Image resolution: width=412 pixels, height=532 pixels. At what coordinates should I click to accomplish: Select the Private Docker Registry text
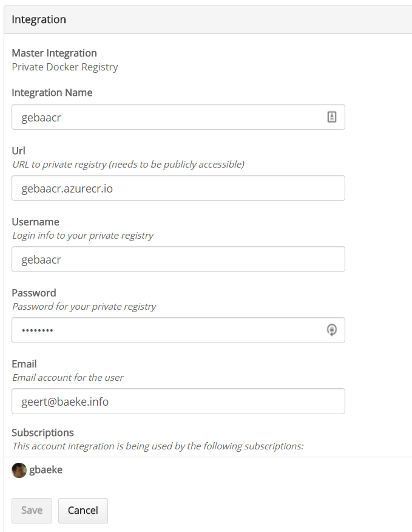pyautogui.click(x=65, y=67)
